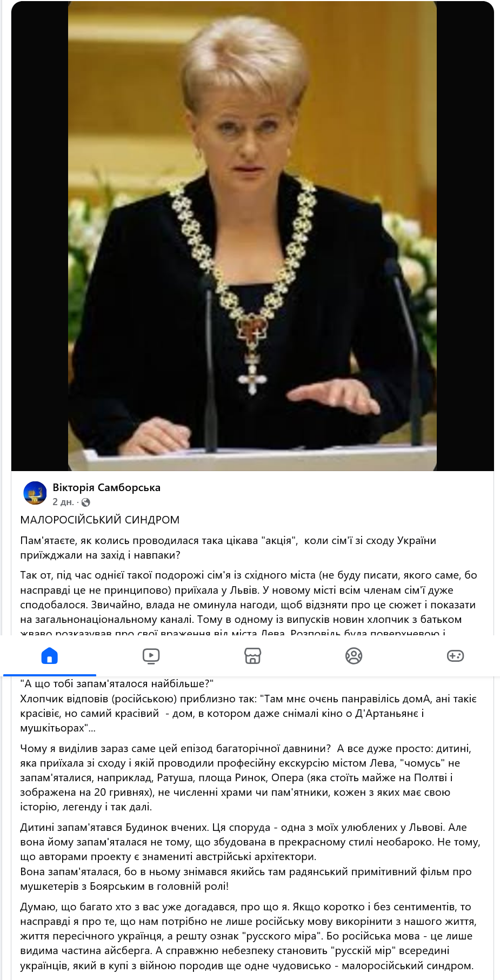Image resolution: width=500 pixels, height=980 pixels.
Task: Open the Groups icon in navigation bar
Action: (354, 656)
